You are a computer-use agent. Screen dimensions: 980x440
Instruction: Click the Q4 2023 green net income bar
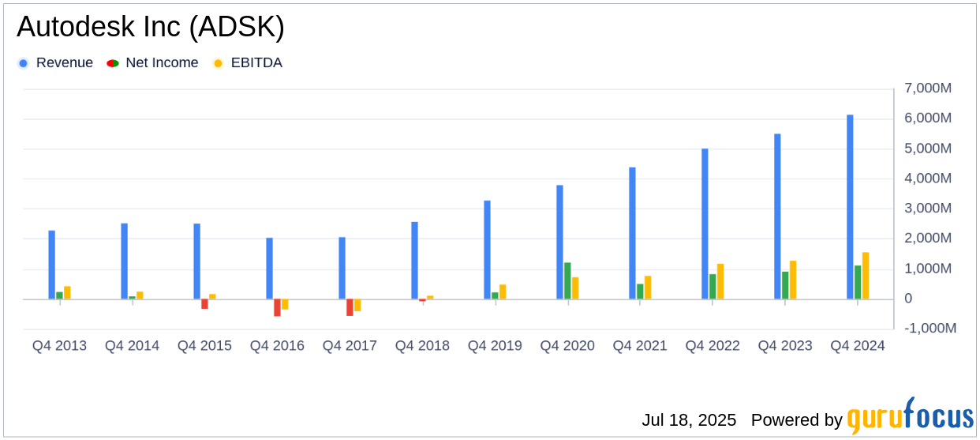pos(785,286)
